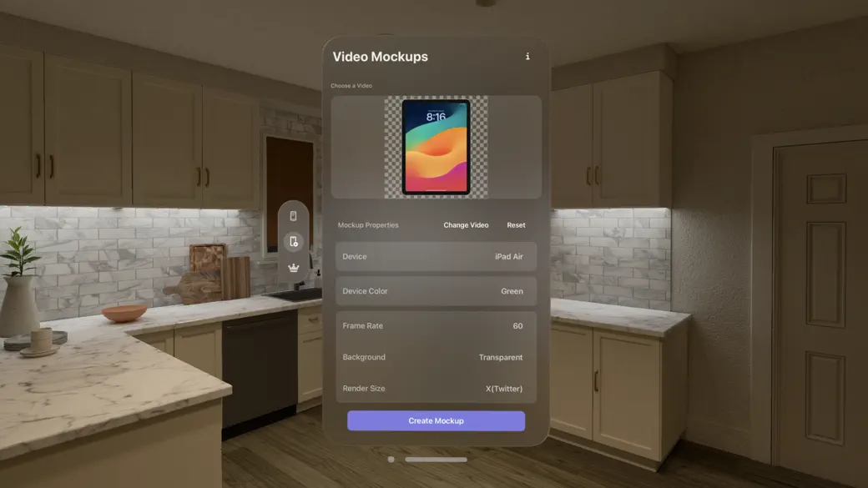Click the iPad preview showing 8:16

(x=435, y=147)
